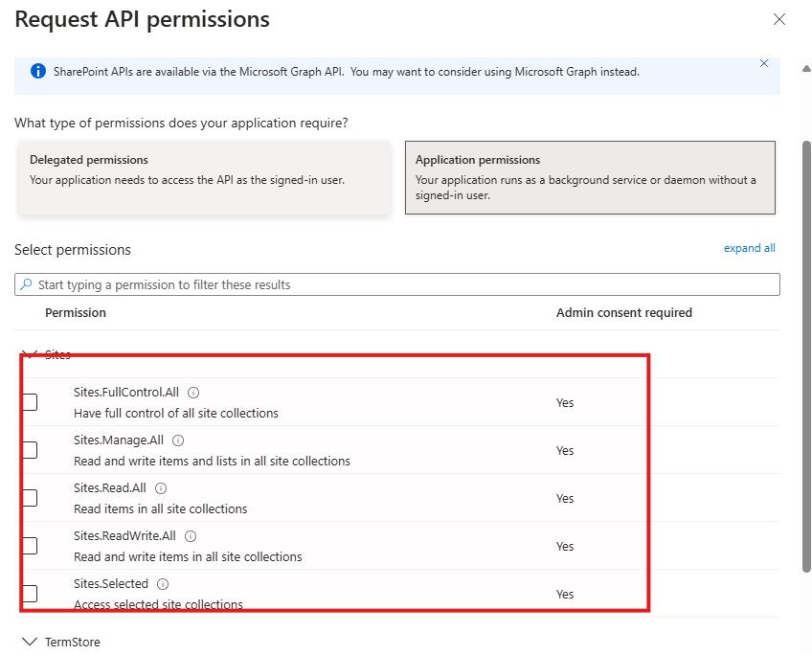Focus the permission filter search box

tap(397, 284)
